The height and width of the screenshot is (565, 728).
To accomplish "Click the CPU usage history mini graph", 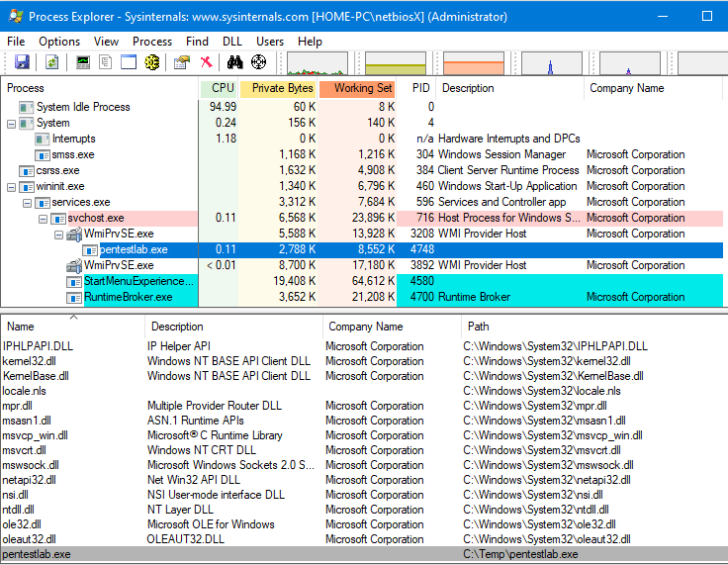I will click(317, 63).
